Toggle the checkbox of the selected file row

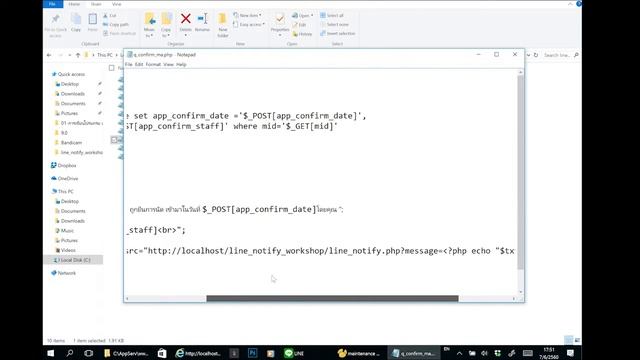tap(114, 140)
